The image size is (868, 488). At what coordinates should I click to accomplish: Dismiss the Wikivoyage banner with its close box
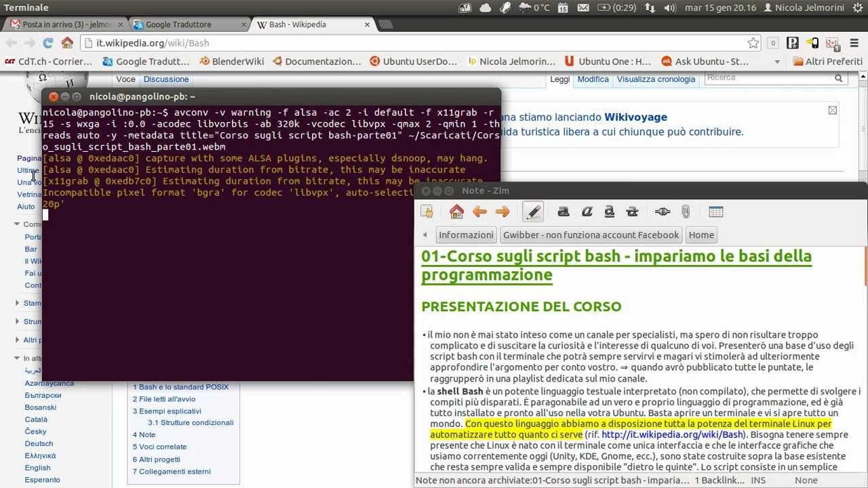[833, 110]
